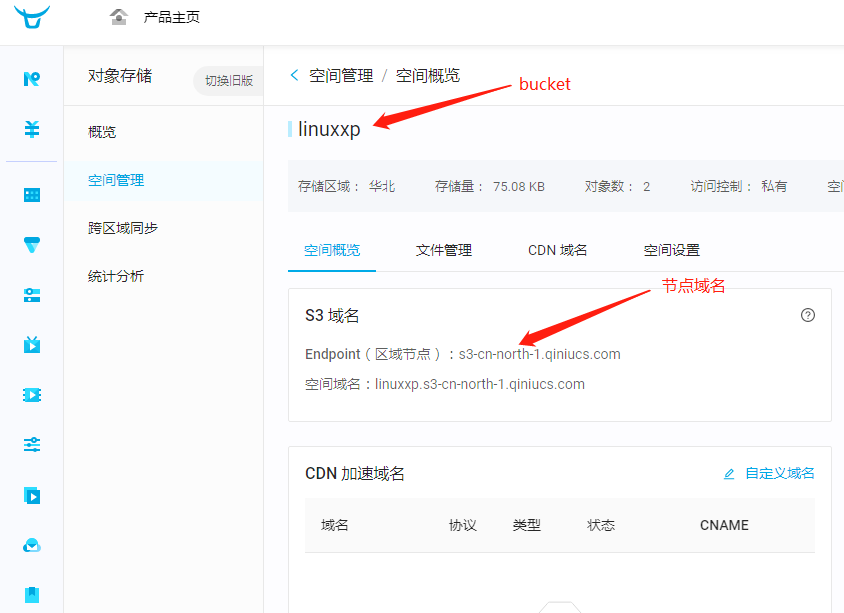Screen dimensions: 844x613
Task: Open the funnel-shaped sidebar icon
Action: point(32,245)
